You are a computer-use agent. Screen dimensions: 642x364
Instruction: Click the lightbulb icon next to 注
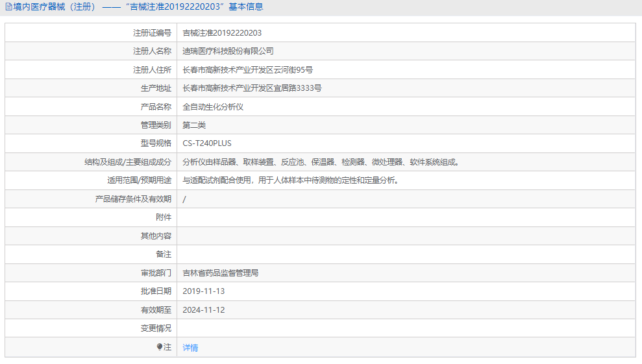point(160,347)
